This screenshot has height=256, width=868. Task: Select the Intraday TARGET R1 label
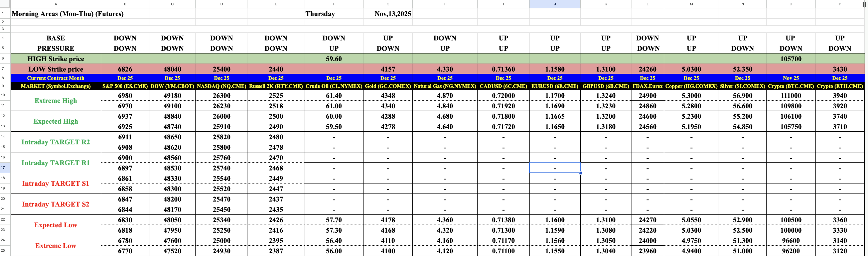point(55,163)
